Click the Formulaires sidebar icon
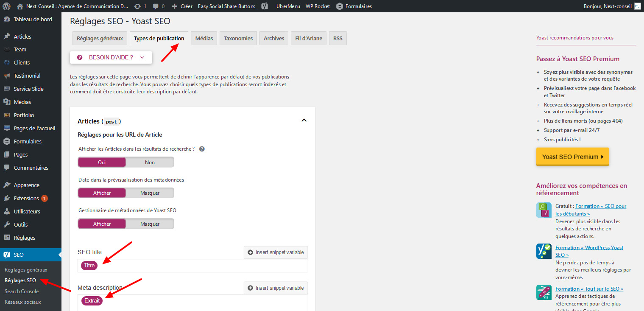The height and width of the screenshot is (311, 644). click(x=7, y=141)
